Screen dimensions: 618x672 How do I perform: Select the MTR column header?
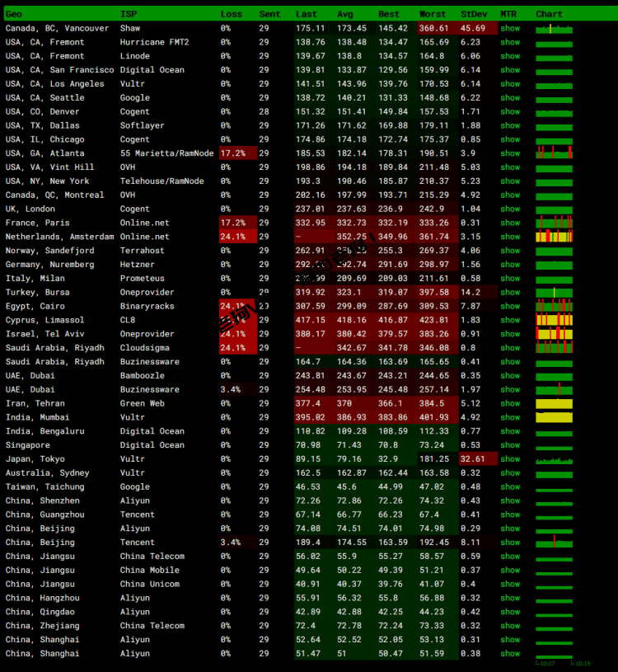(x=508, y=14)
